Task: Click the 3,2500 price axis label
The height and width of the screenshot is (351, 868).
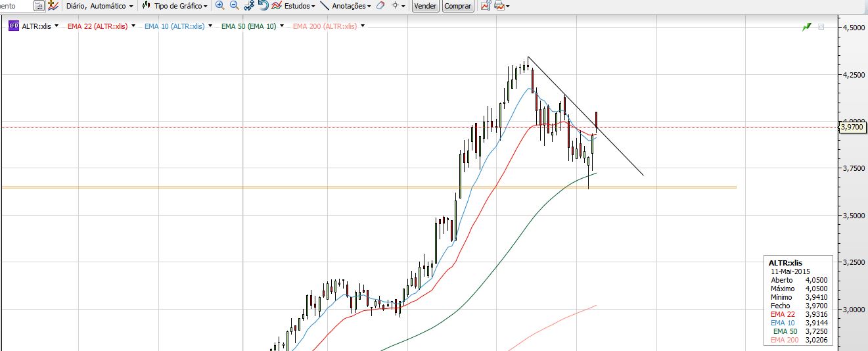Action: pyautogui.click(x=853, y=262)
